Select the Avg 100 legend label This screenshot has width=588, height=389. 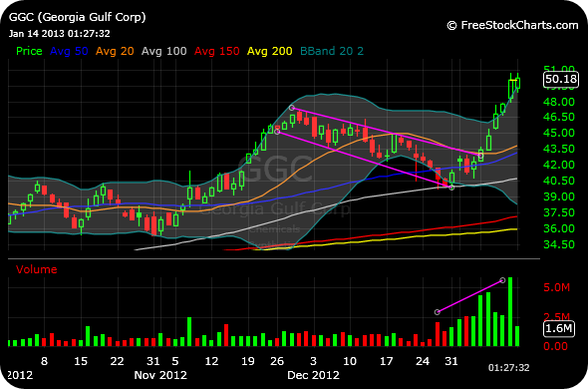pos(163,51)
